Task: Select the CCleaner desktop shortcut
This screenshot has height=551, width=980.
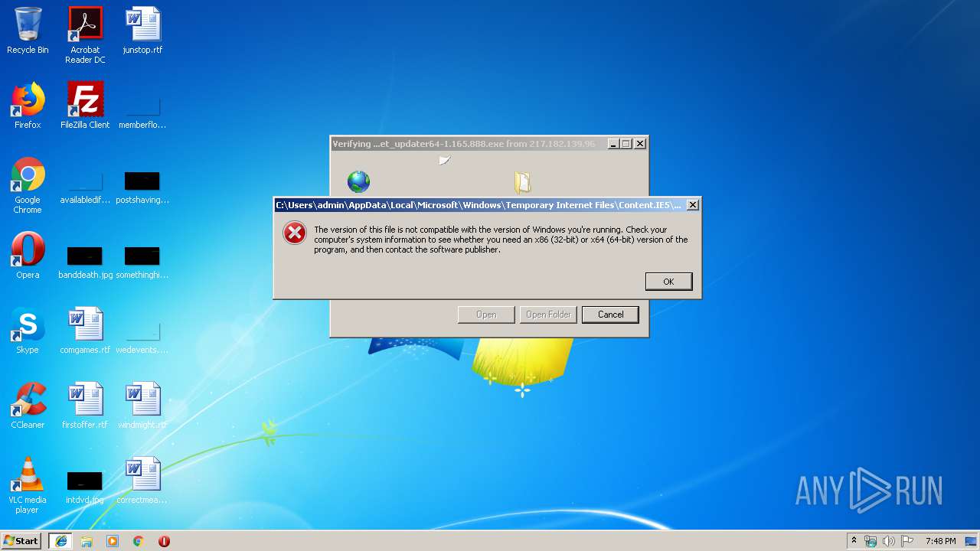Action: pos(28,406)
